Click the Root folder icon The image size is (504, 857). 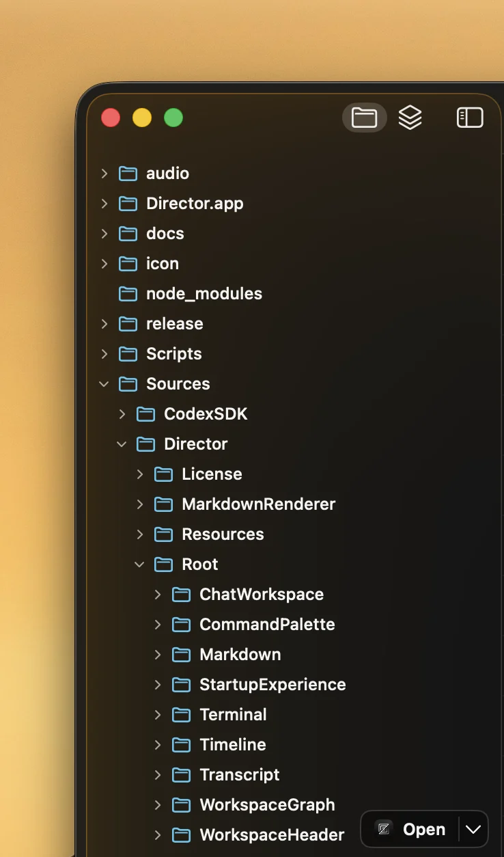[163, 564]
